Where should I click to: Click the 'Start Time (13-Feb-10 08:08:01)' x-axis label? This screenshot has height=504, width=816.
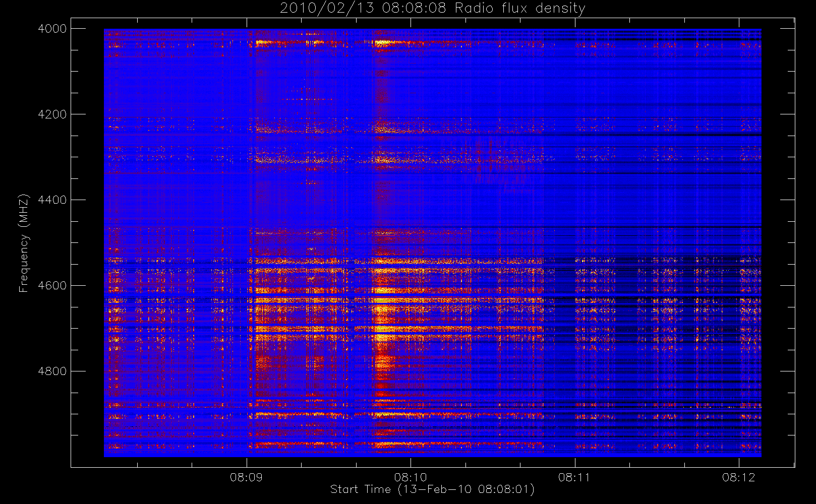coord(432,489)
